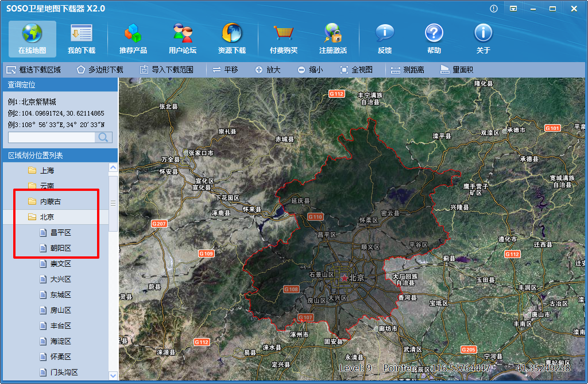Open the title bar dropdown menu icon
The width and height of the screenshot is (588, 384).
click(513, 9)
